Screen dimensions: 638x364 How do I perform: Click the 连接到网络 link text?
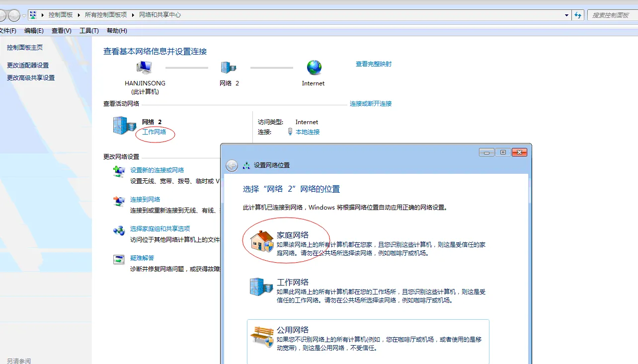(x=145, y=200)
